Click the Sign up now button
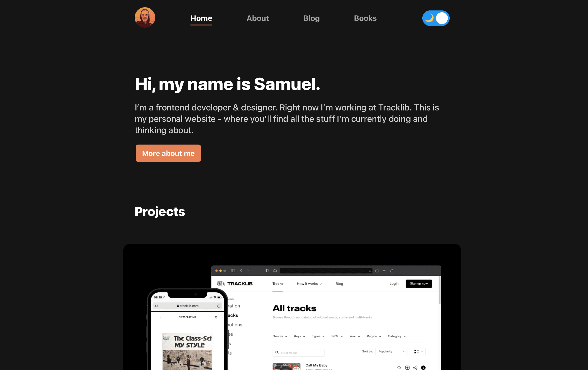This screenshot has width=588, height=370. click(419, 283)
